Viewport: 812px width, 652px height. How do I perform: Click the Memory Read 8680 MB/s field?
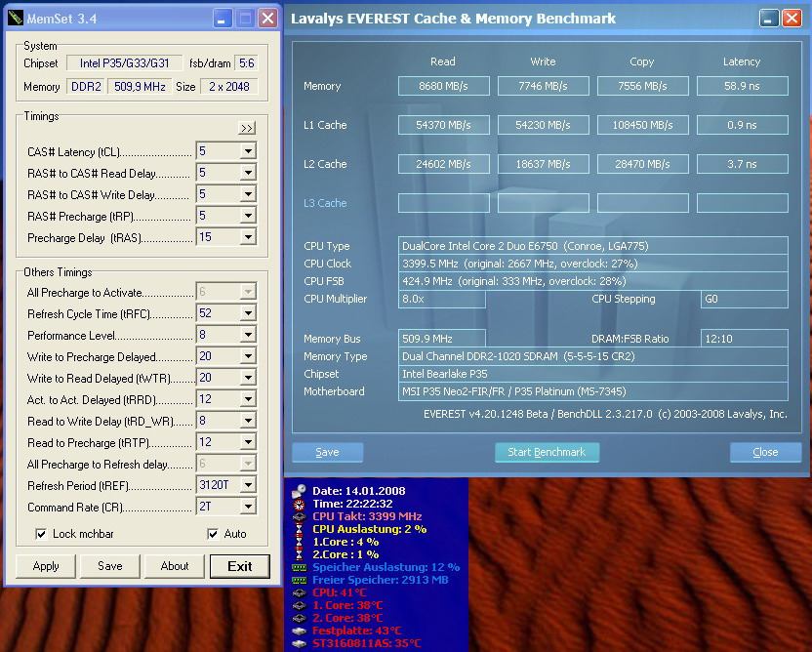(444, 86)
